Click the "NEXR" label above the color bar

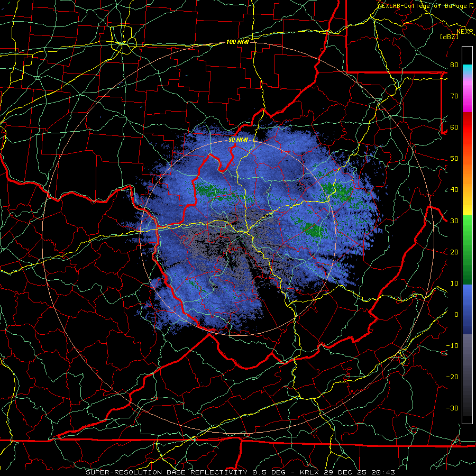pos(465,32)
